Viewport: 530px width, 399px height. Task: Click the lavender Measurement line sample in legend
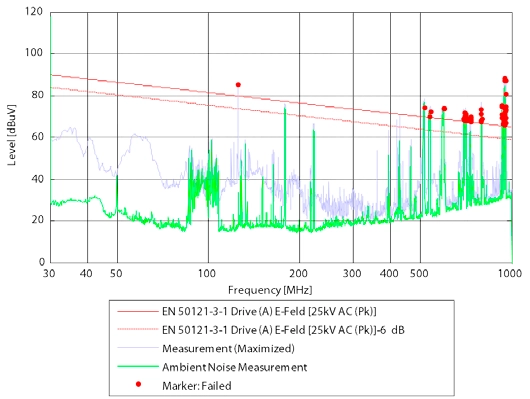point(138,348)
